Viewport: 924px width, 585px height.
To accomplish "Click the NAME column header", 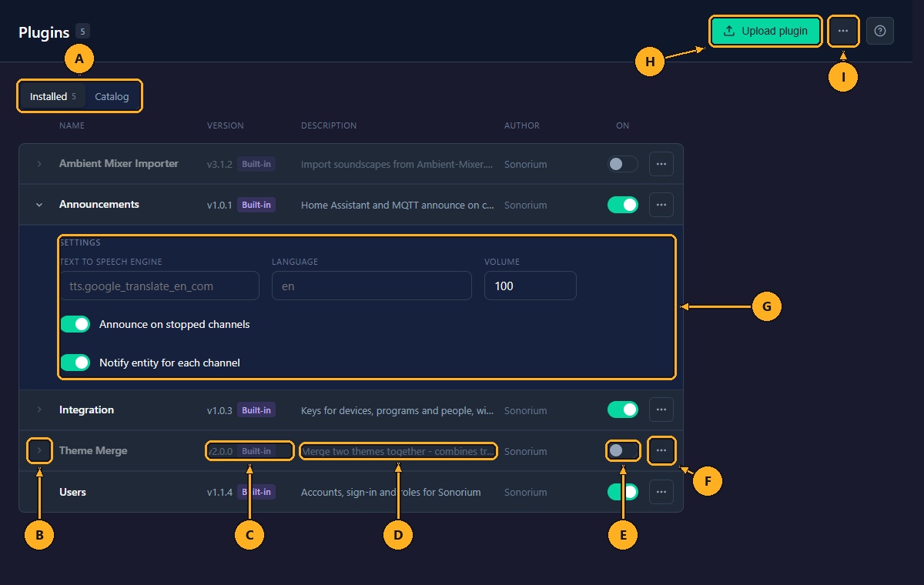I will [x=72, y=125].
